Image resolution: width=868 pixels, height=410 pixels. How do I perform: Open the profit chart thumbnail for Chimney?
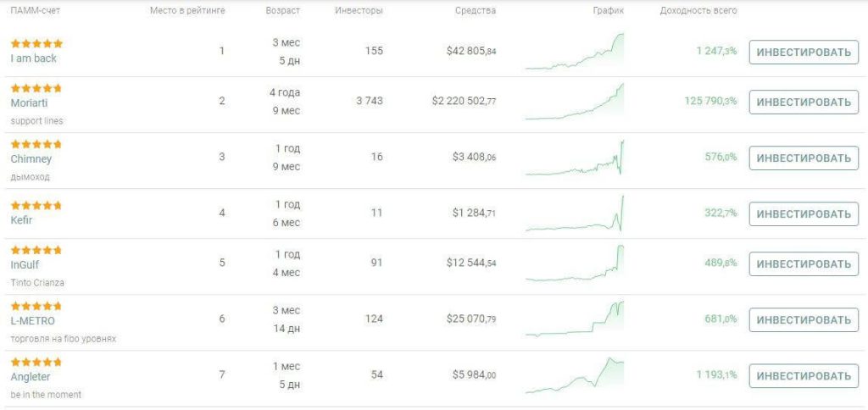[575, 158]
